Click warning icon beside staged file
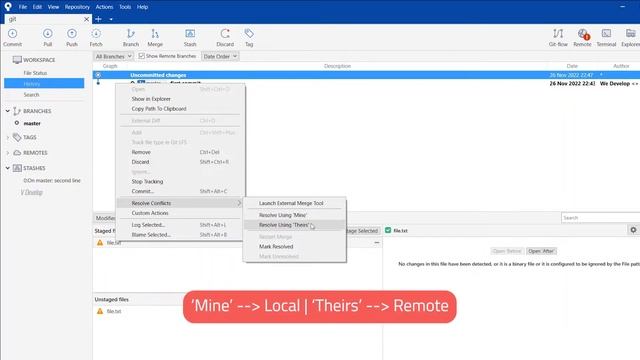This screenshot has height=360, width=640. click(x=100, y=242)
